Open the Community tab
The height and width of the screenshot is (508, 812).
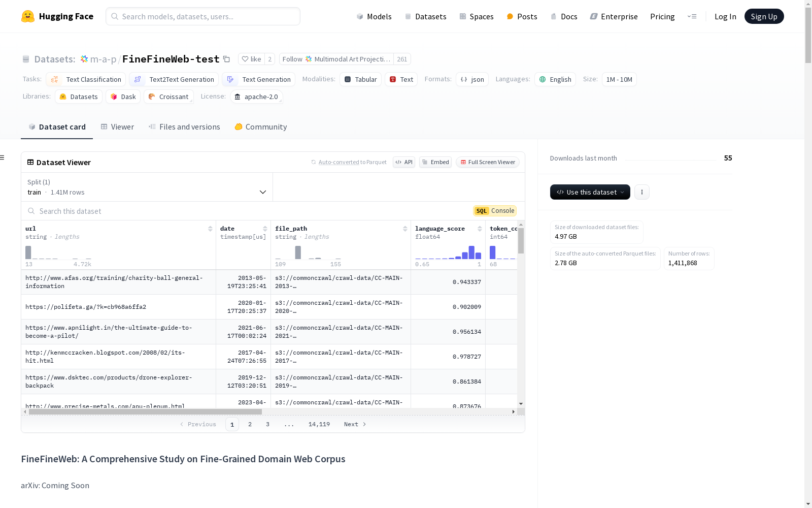tap(261, 127)
